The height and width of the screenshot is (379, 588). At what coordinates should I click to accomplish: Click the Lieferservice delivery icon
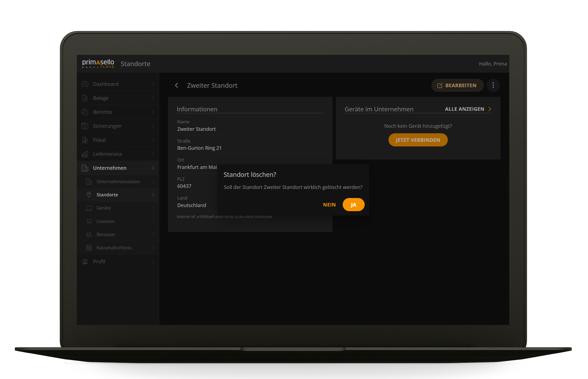click(x=85, y=154)
